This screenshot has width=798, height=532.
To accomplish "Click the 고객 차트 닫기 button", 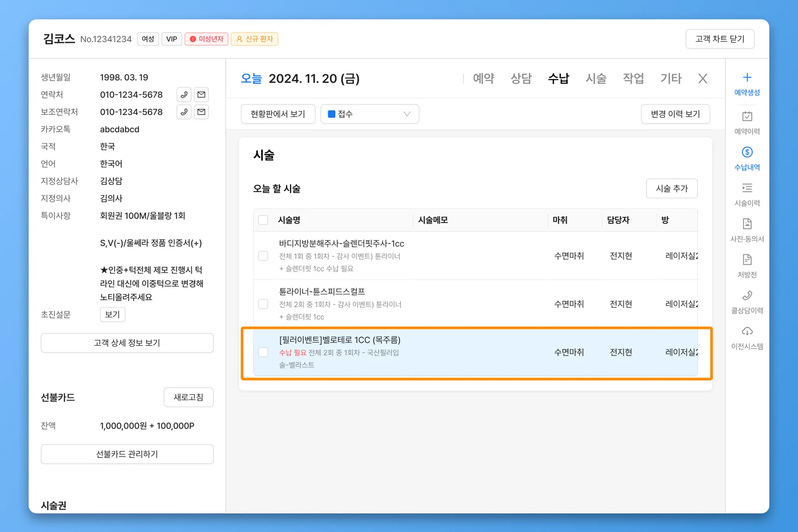I will coord(720,39).
